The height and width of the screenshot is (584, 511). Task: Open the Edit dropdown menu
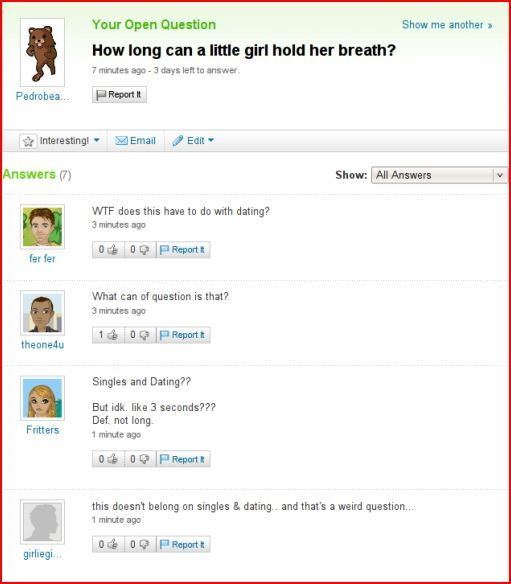[x=193, y=140]
